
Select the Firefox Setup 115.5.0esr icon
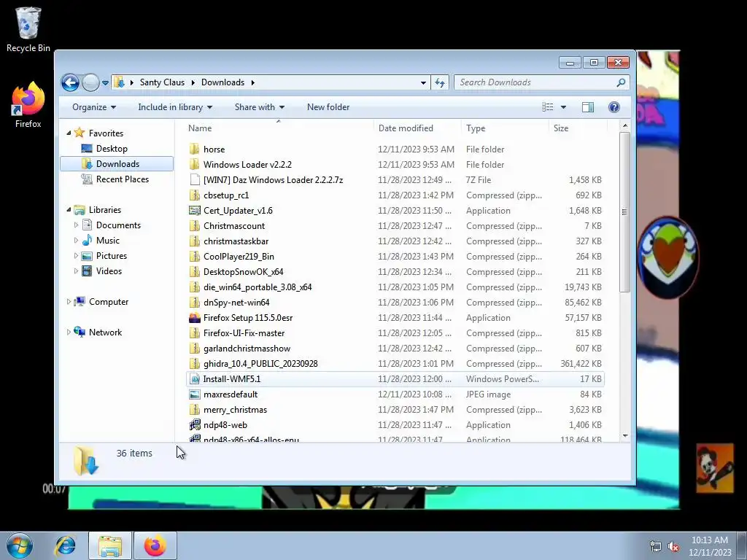(194, 318)
